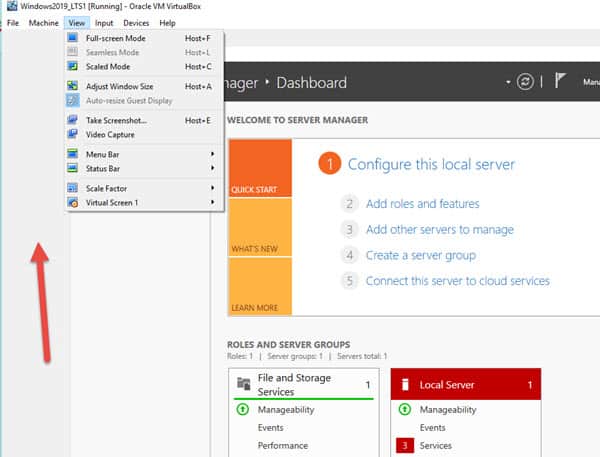
Task: Open the dropdown arrow beside the refresh icon
Action: [508, 82]
